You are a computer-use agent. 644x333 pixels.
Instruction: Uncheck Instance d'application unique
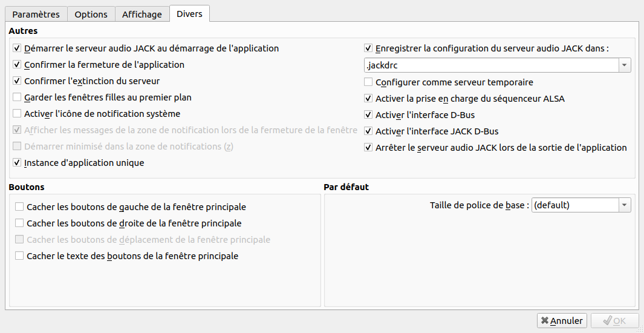click(17, 163)
